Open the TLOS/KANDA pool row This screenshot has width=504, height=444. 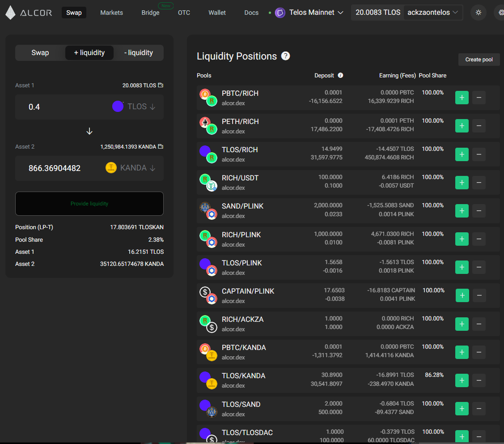click(348, 380)
